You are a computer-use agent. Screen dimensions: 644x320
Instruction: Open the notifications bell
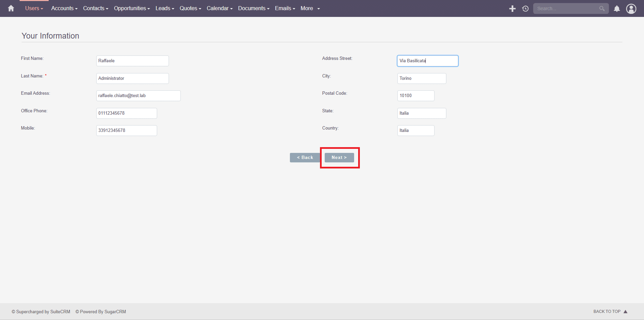[x=617, y=8]
